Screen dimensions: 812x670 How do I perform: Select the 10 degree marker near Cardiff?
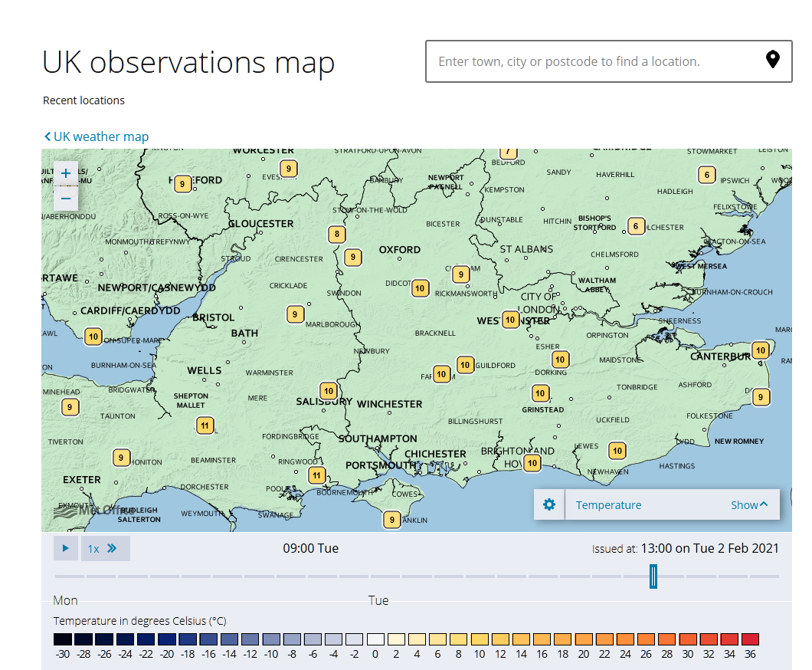point(93,336)
